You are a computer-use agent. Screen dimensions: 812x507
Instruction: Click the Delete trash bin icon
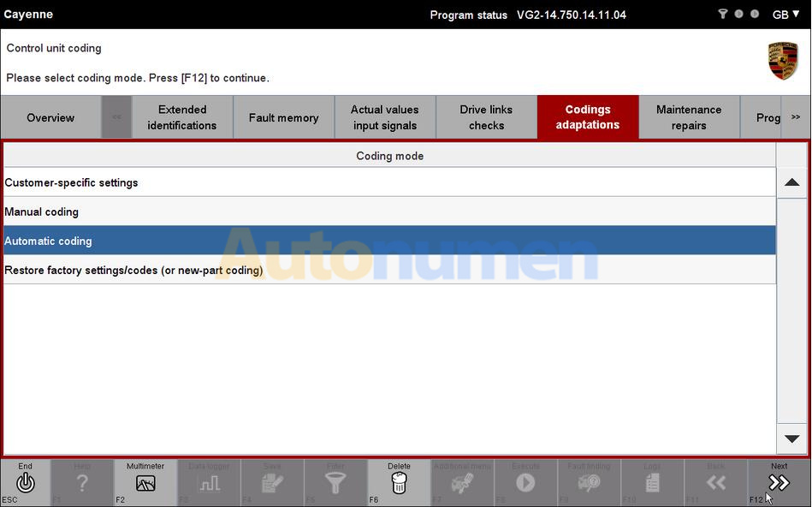tap(399, 483)
